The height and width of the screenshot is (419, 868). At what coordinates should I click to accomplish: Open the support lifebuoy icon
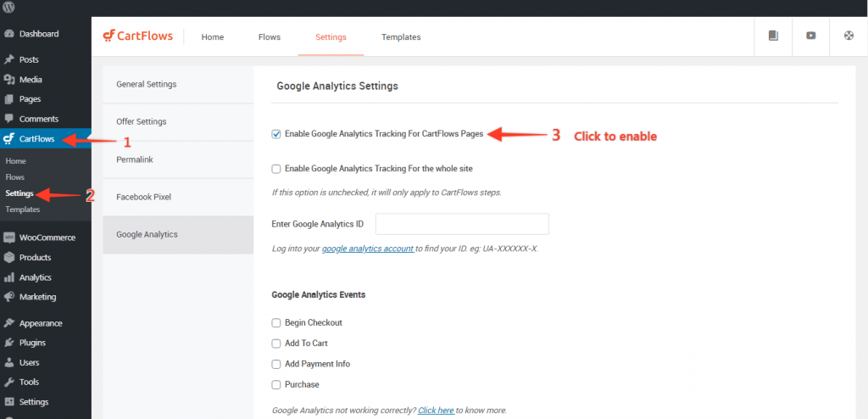(849, 36)
